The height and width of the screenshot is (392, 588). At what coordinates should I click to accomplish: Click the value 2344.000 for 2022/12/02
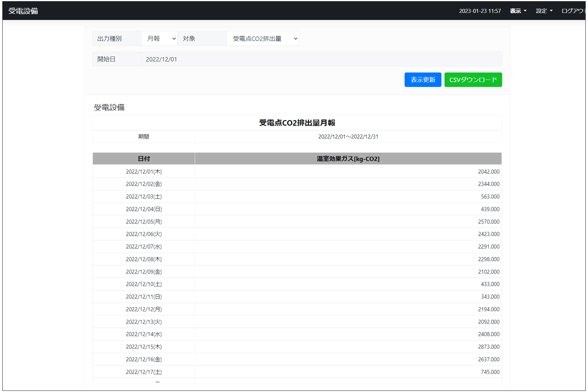(x=488, y=184)
